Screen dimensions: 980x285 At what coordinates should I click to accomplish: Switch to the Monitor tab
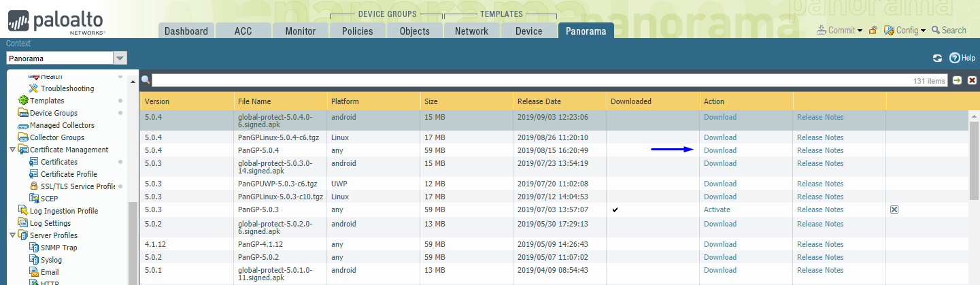pyautogui.click(x=300, y=31)
